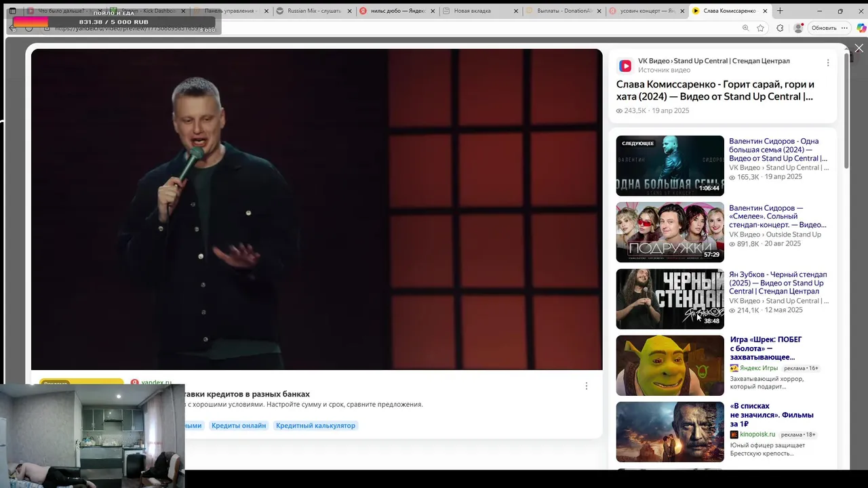Open «В списках не значился» ad title
The image size is (868, 488).
[x=772, y=415]
